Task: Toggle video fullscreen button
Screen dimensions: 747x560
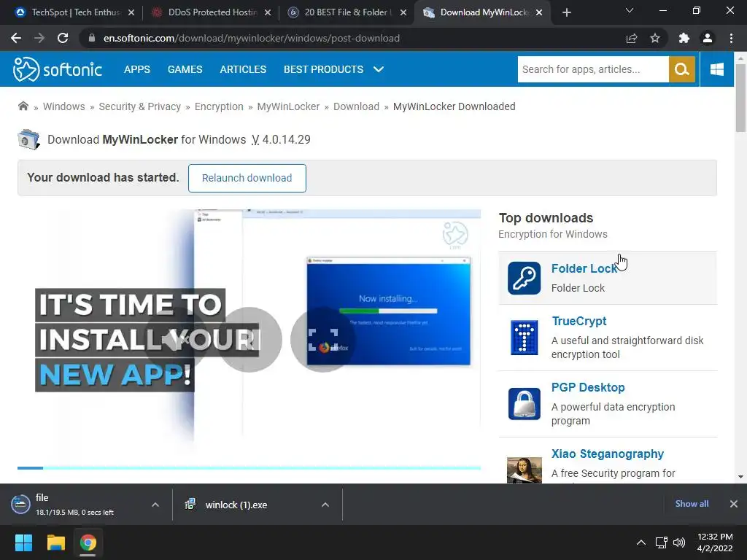Action: pos(323,340)
